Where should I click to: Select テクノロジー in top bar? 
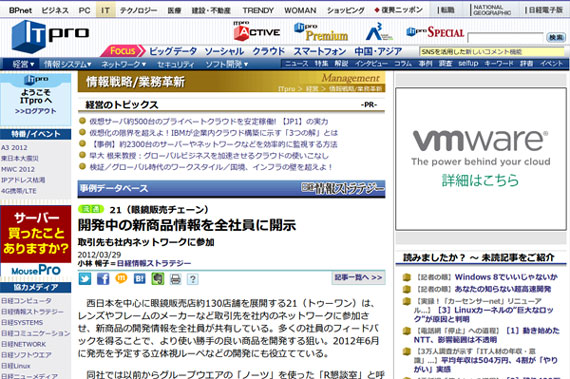point(138,10)
